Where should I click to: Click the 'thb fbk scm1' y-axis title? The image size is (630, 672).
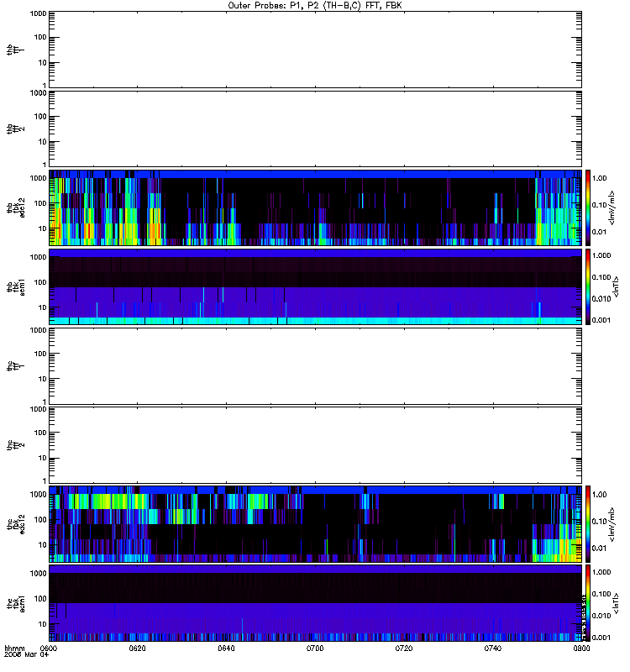16,286
